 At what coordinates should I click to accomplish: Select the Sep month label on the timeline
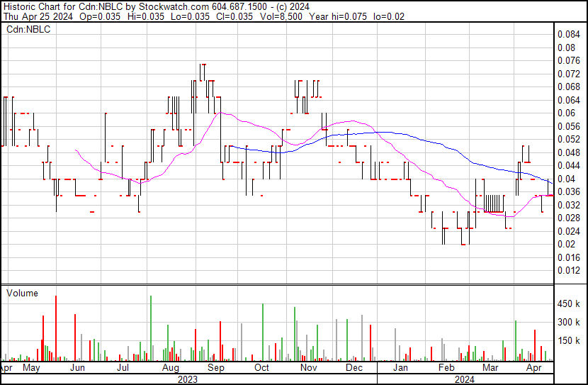tap(215, 368)
